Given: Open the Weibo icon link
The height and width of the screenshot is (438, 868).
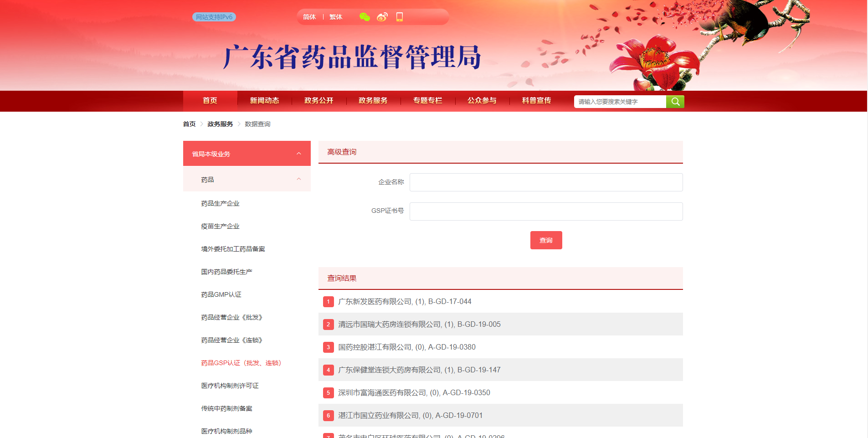Looking at the screenshot, I should (x=382, y=17).
